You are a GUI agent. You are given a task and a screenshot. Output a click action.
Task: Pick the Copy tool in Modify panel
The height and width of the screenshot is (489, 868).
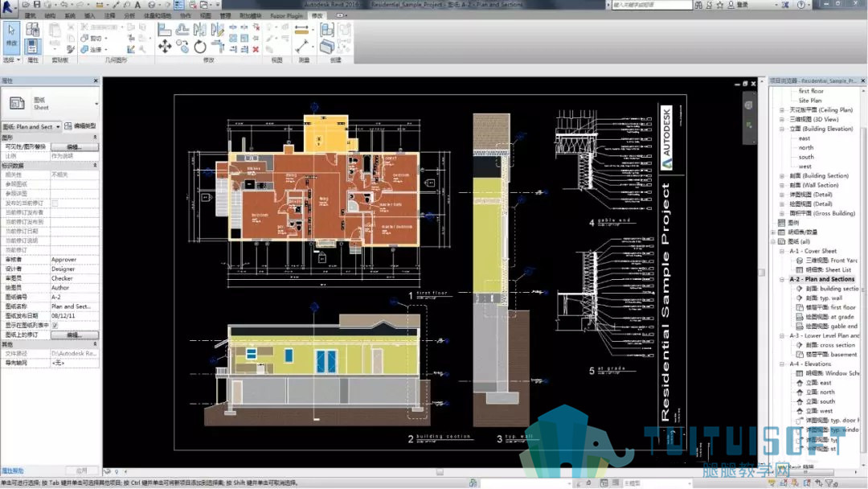(x=182, y=47)
